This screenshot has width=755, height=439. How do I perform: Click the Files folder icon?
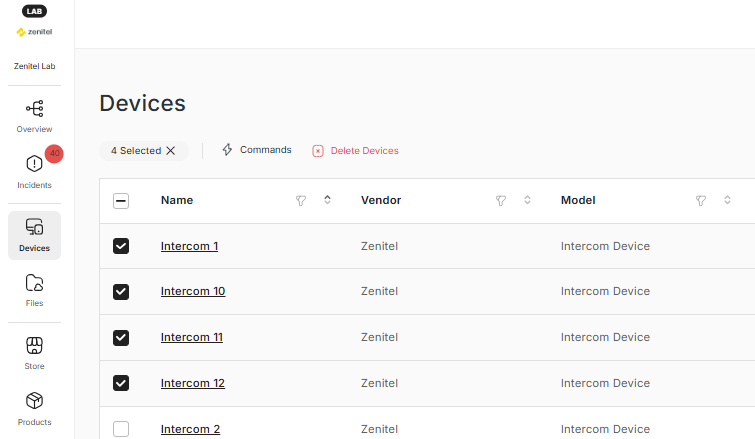tap(34, 283)
